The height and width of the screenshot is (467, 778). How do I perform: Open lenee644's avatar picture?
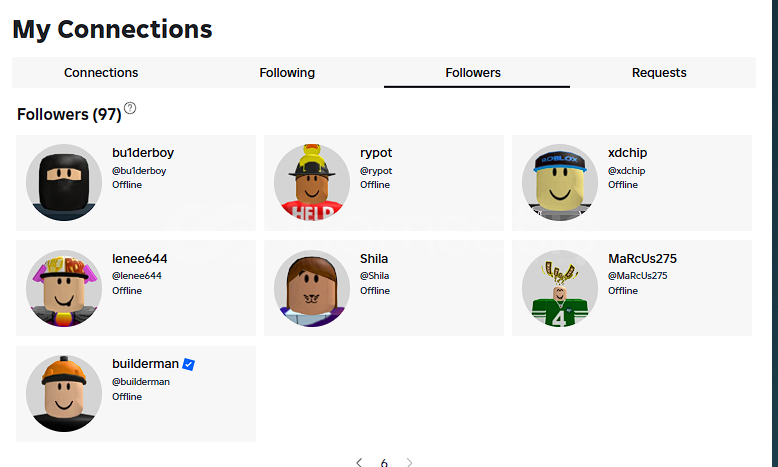coord(64,288)
